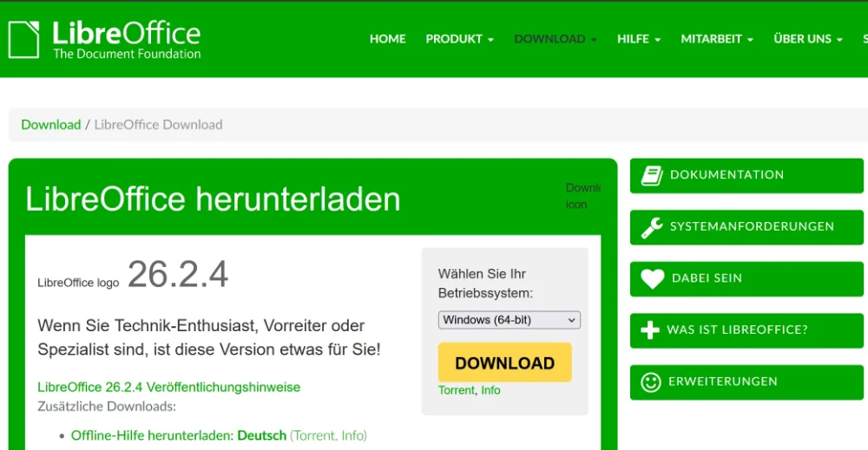Click Offline-Hilfe herunterladen: Deutsch link

pos(178,435)
